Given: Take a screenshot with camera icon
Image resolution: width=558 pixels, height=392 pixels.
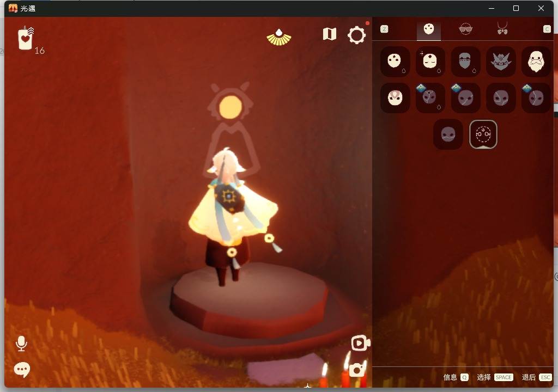Looking at the screenshot, I should pyautogui.click(x=357, y=370).
